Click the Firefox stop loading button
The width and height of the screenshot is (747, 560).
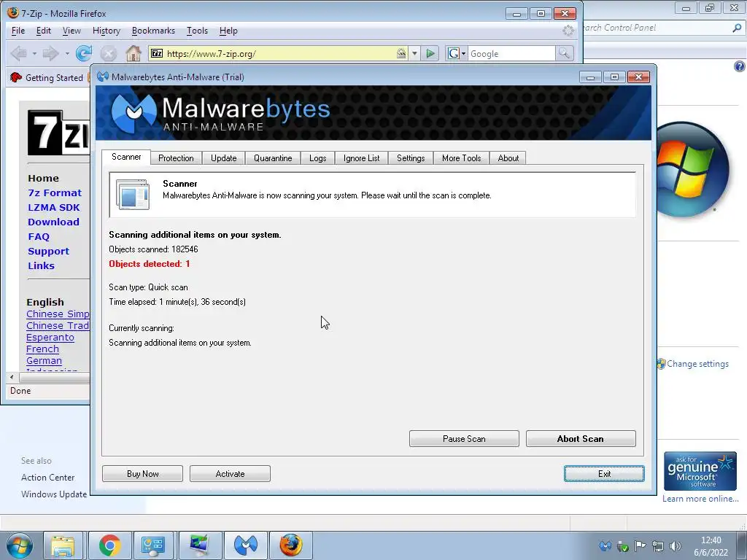108,53
